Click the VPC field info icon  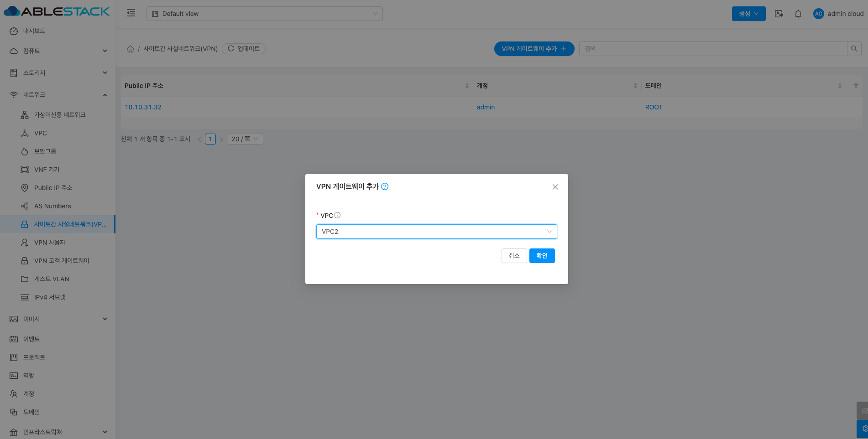[337, 215]
